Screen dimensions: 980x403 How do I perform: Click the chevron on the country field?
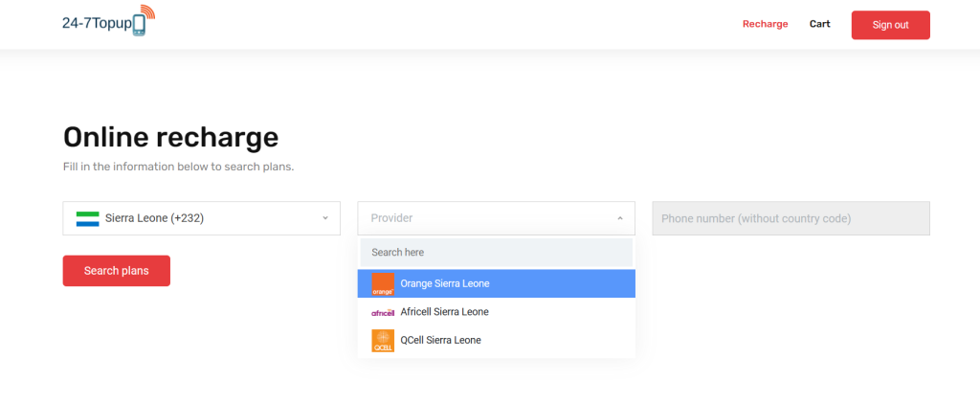(x=325, y=218)
